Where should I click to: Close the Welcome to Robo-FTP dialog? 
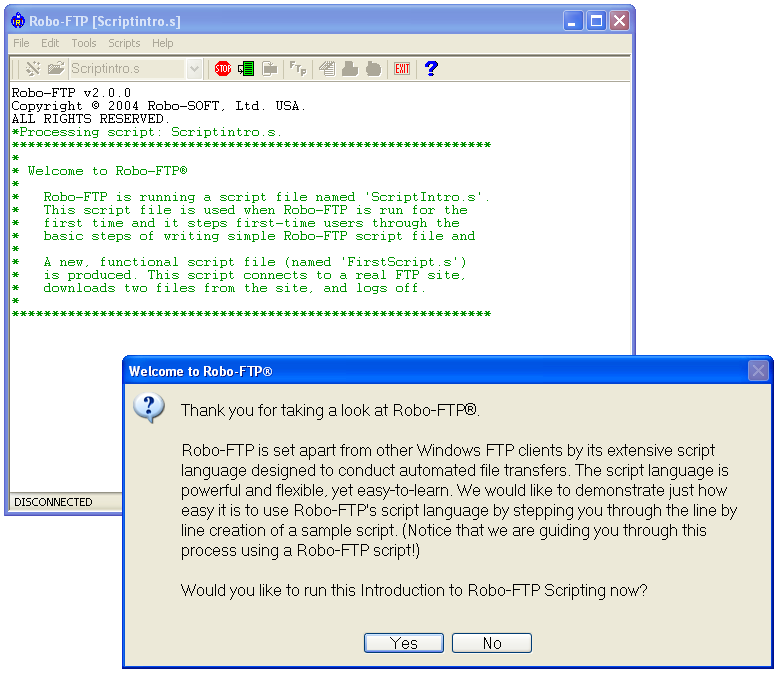click(x=758, y=371)
